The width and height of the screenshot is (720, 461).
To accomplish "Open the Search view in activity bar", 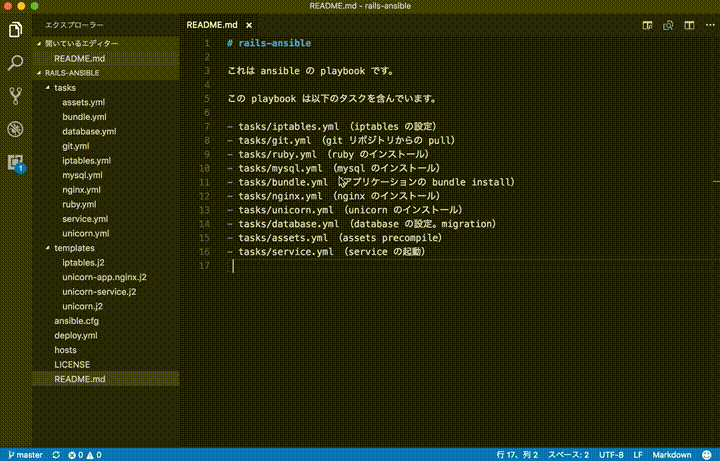I will point(15,63).
